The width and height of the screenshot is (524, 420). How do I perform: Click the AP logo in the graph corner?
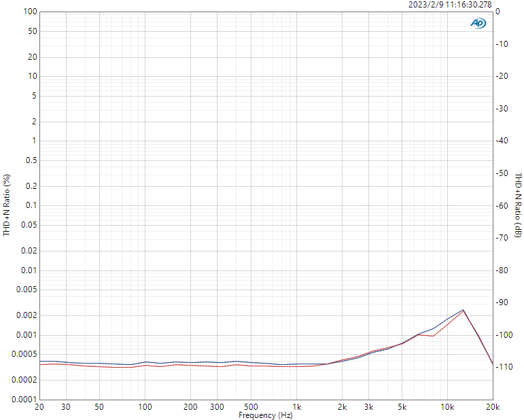(478, 23)
